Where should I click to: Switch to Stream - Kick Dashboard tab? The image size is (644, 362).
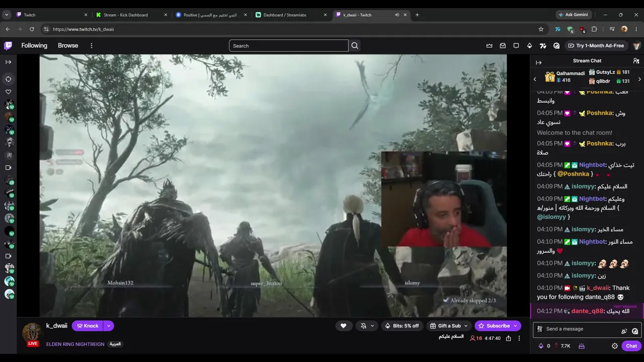(132, 15)
